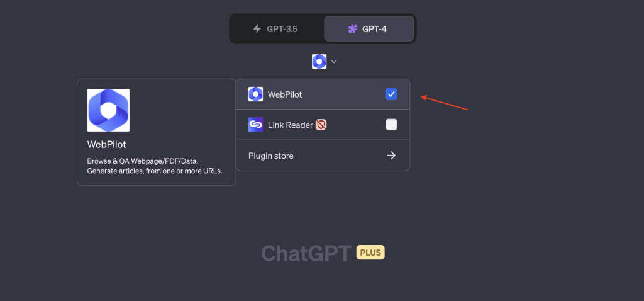This screenshot has height=301, width=644.
Task: Click the small WebPilot icon in plugin list
Action: [x=255, y=94]
